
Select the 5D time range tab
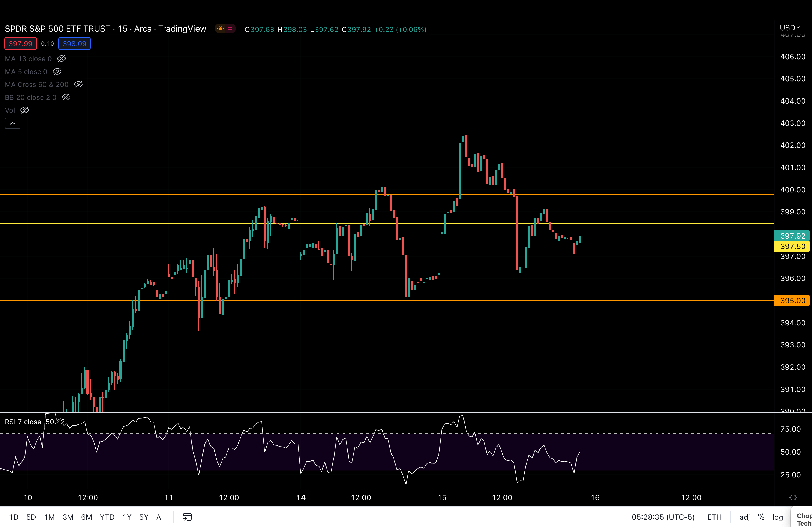[31, 517]
